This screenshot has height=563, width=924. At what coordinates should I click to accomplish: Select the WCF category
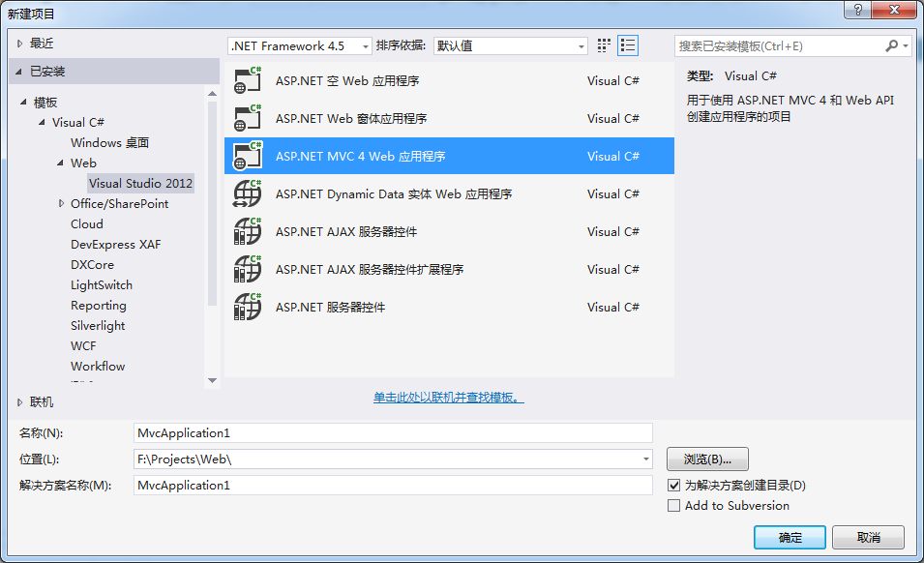83,345
